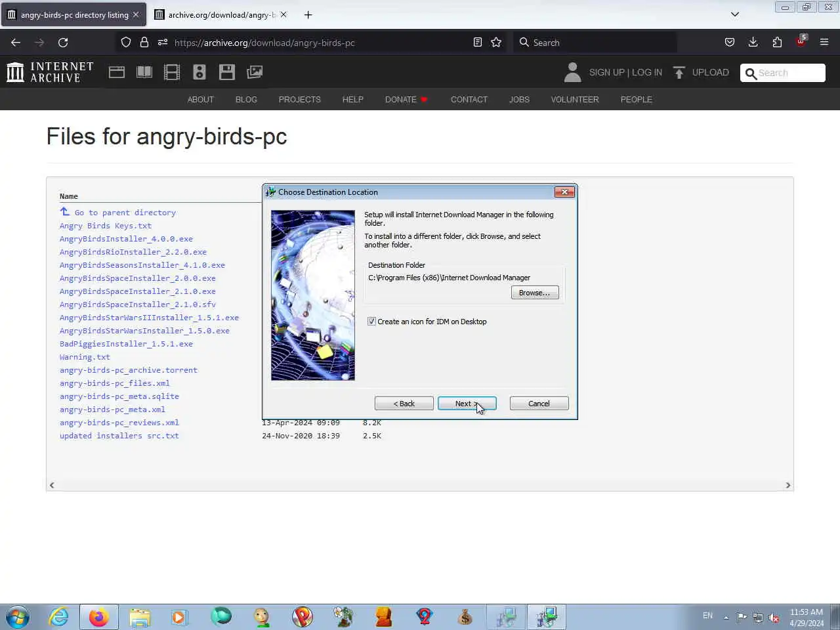Open the Extensions puzzle icon

pyautogui.click(x=777, y=42)
